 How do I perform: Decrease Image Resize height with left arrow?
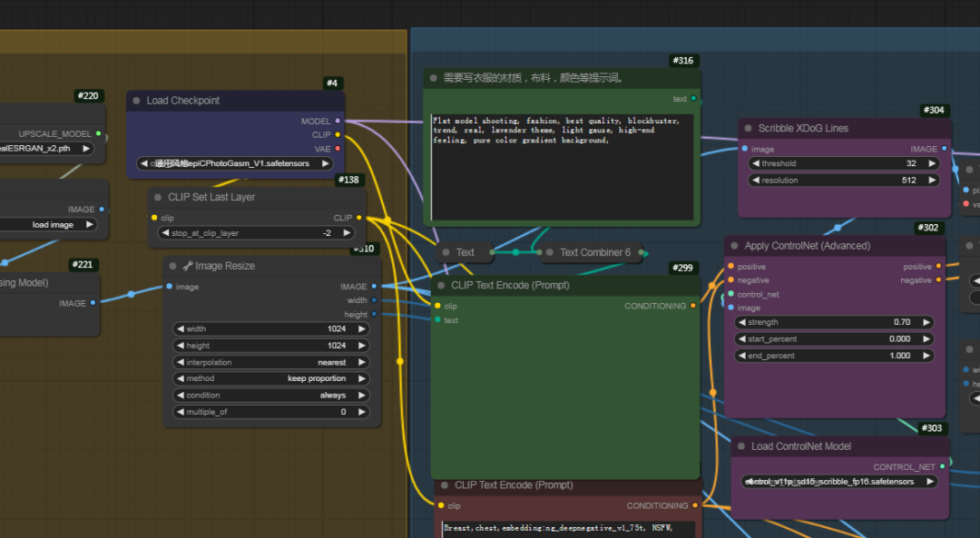(x=181, y=346)
